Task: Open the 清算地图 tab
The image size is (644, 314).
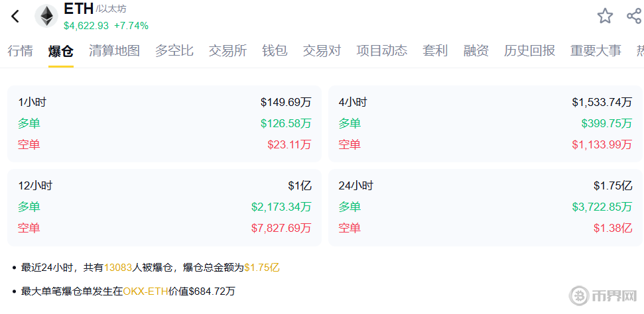Action: pyautogui.click(x=114, y=50)
